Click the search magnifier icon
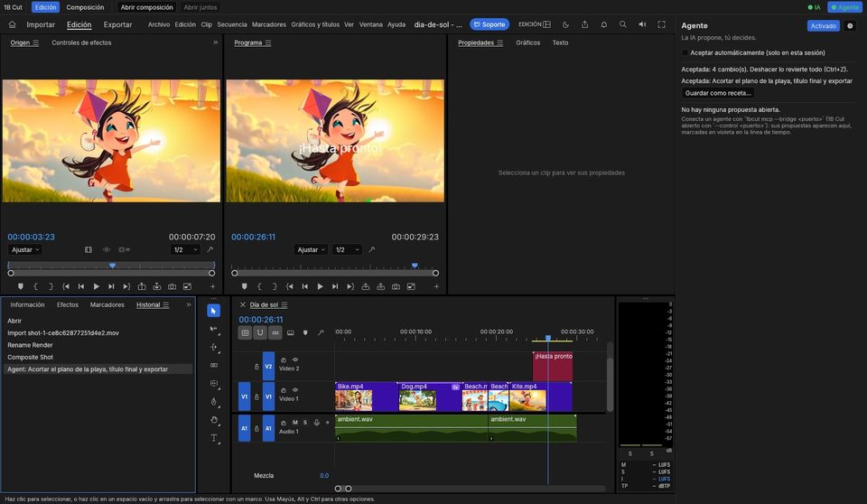 [622, 24]
